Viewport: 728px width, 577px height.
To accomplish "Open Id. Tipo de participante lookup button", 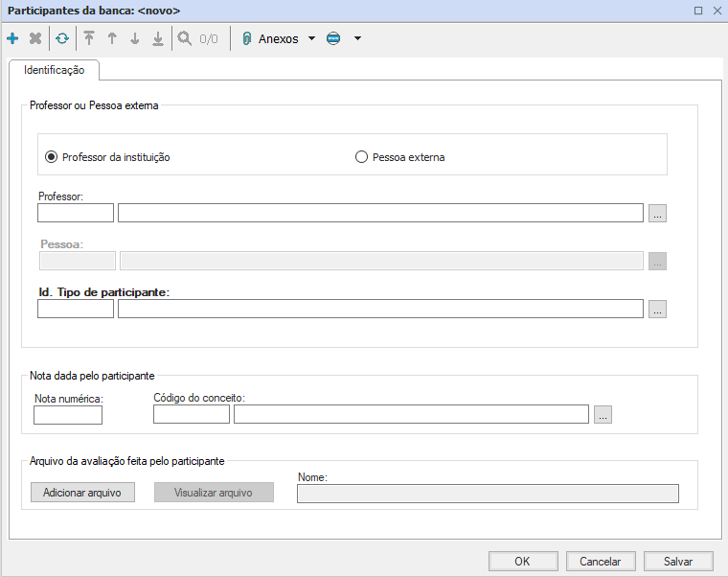I will tap(657, 310).
